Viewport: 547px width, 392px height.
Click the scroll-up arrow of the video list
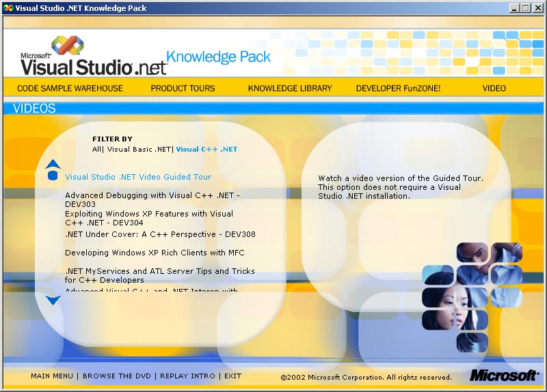pyautogui.click(x=53, y=164)
